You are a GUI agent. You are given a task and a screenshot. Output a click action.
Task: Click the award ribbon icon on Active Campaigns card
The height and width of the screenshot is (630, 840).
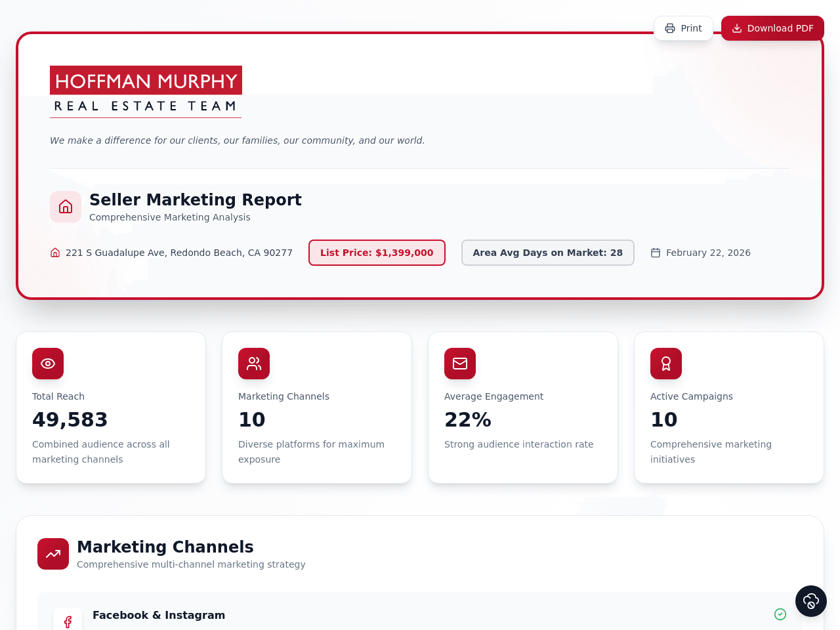pos(666,364)
